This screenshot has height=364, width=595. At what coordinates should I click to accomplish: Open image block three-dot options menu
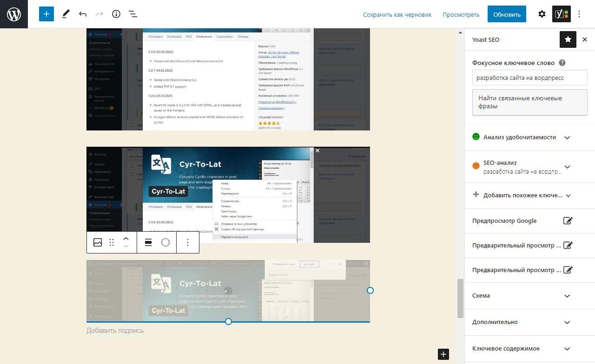[x=188, y=242]
